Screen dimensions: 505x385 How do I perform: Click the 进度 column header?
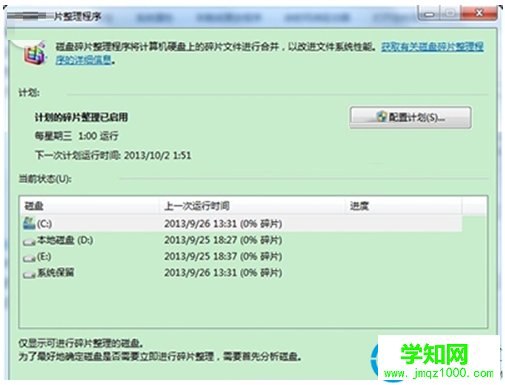tap(404, 206)
